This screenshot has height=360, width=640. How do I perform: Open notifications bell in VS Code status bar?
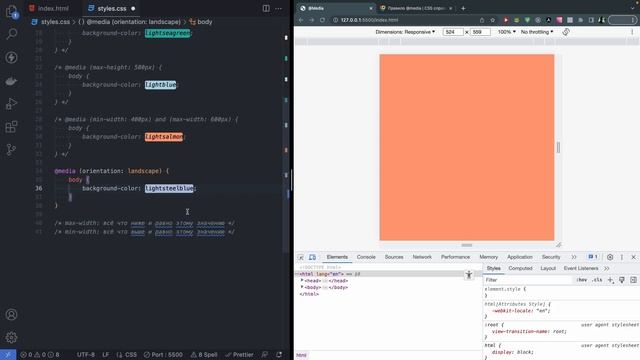click(x=279, y=355)
